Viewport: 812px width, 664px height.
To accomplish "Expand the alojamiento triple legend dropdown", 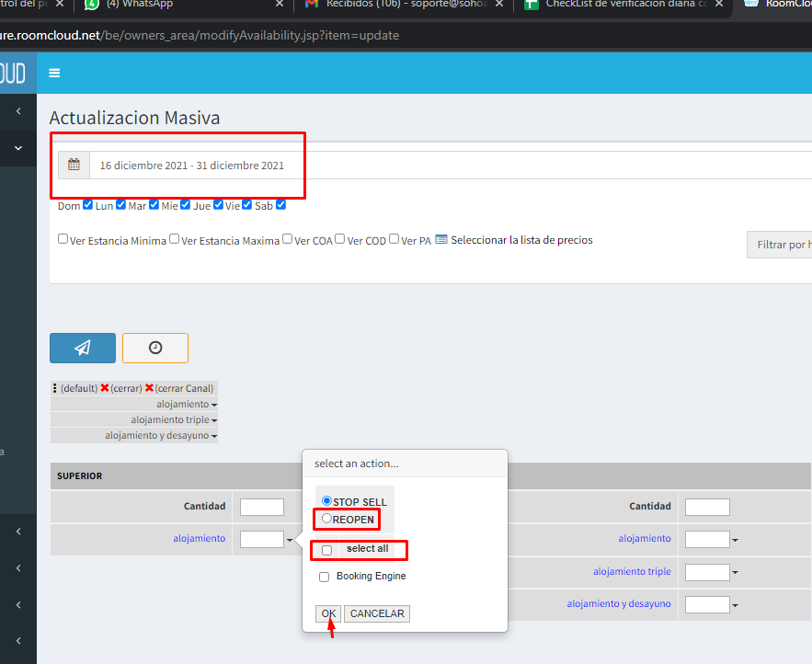I will (214, 420).
